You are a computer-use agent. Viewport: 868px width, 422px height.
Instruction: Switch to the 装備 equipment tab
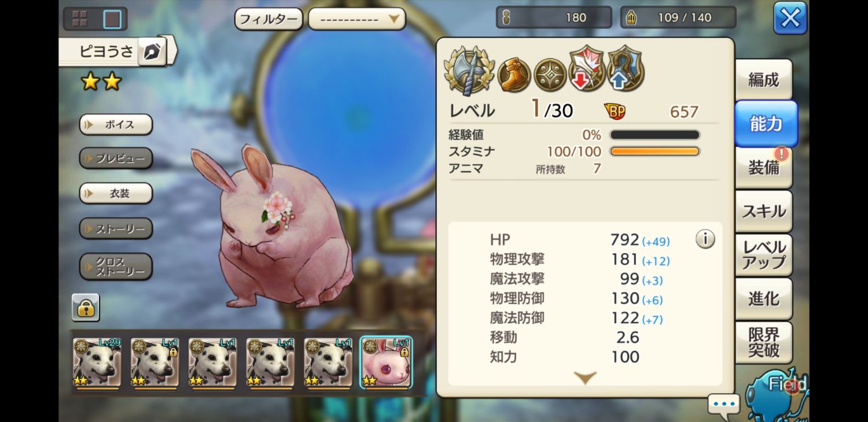pos(764,167)
